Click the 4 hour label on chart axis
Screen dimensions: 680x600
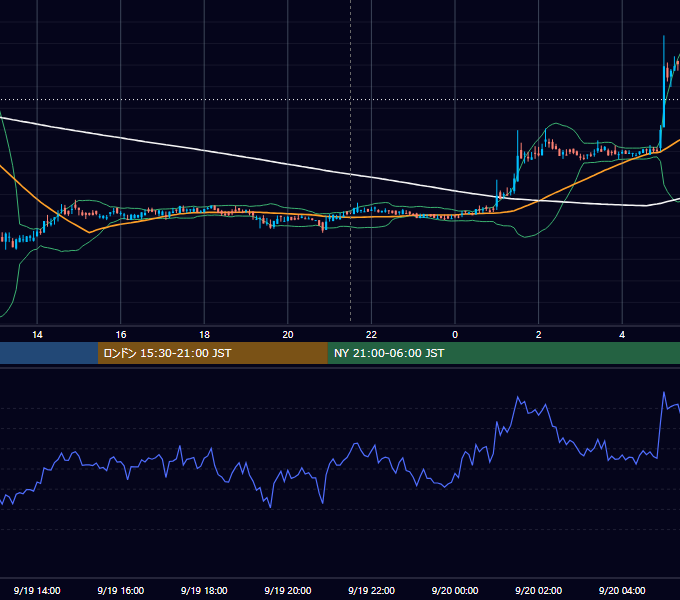click(622, 335)
